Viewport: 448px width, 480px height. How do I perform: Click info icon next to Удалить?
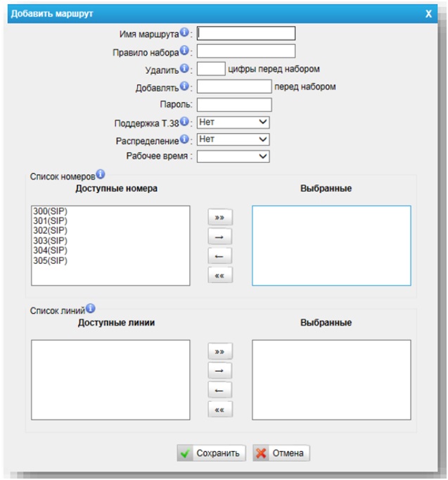(184, 68)
